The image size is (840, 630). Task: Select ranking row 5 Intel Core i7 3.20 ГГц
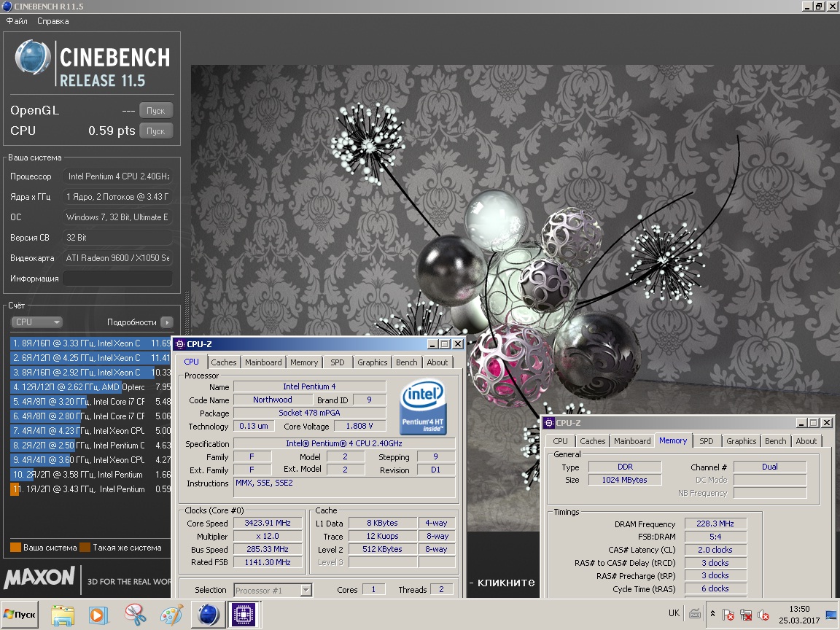[90, 401]
